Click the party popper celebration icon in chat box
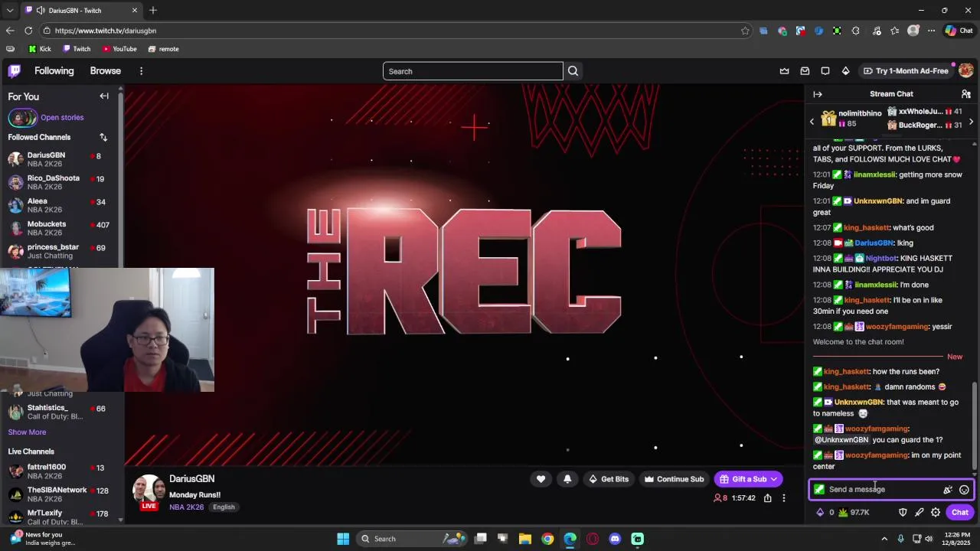Image resolution: width=980 pixels, height=551 pixels. (948, 490)
